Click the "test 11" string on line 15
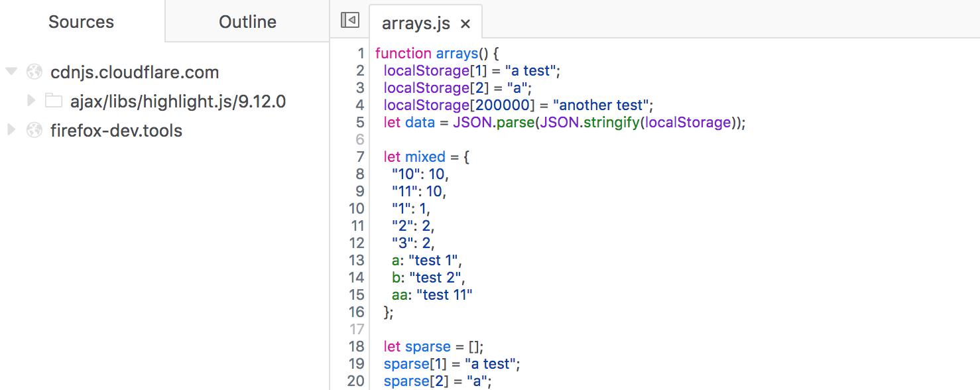The height and width of the screenshot is (390, 980). click(444, 294)
